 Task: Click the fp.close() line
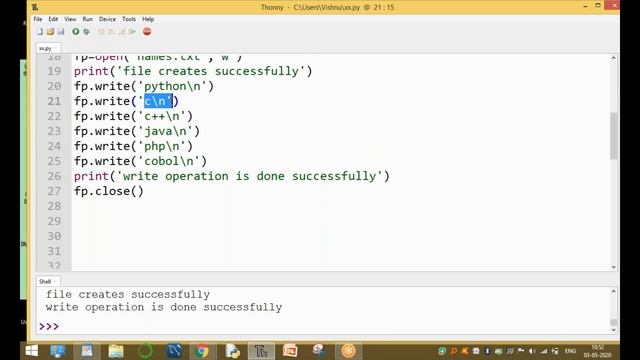[x=109, y=191]
